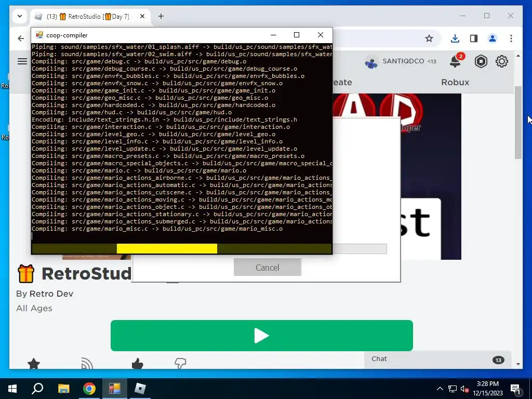
Task: Click 'Compiling: src/game/mario.c' console line
Action: [139, 170]
